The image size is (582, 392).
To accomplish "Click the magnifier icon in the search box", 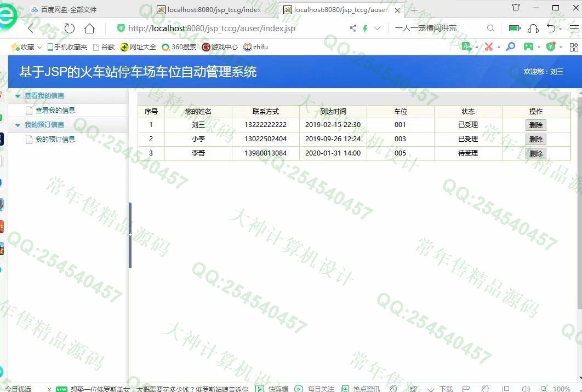I will pyautogui.click(x=490, y=28).
